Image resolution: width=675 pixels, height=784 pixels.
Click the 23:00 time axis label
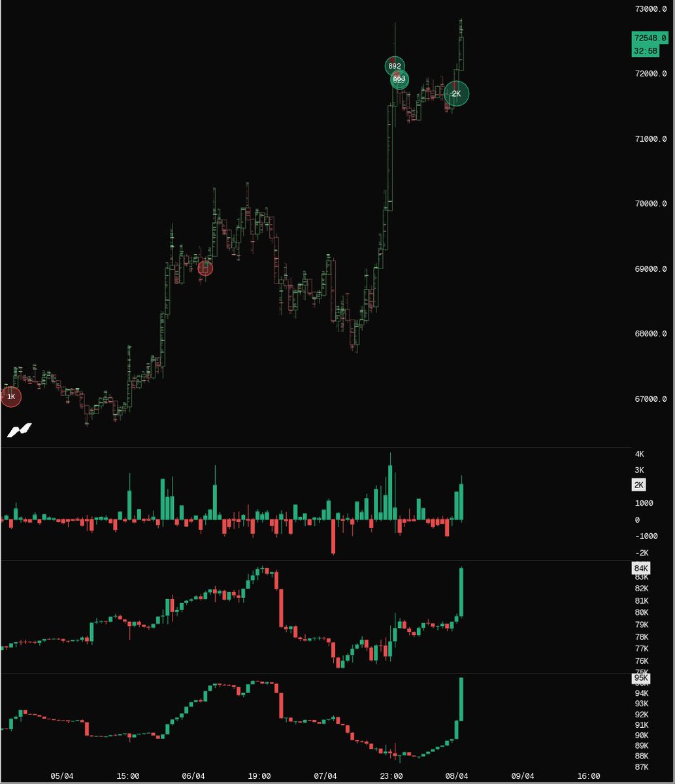391,776
